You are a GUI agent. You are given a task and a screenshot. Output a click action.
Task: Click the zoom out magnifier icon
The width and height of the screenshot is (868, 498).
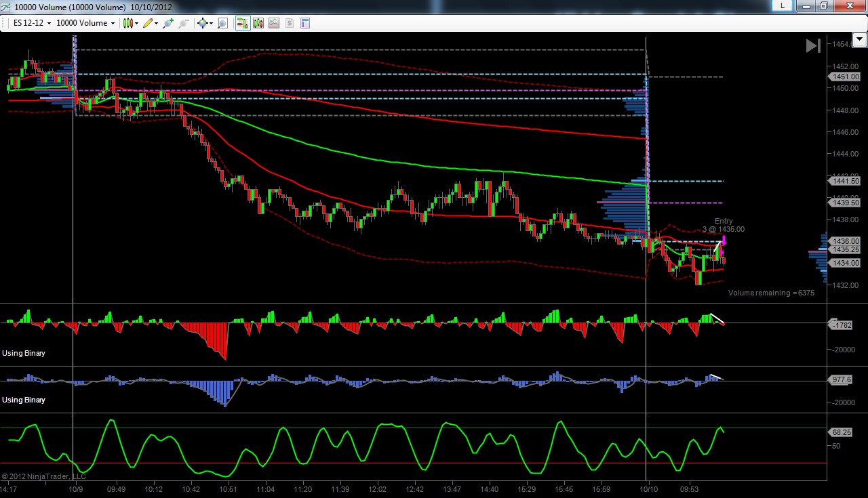[x=184, y=23]
